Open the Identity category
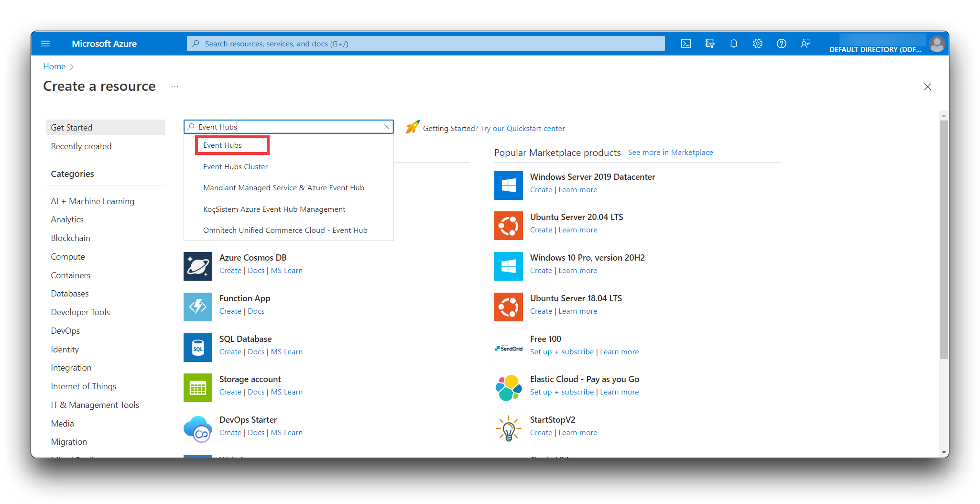This screenshot has height=504, width=980. point(65,350)
